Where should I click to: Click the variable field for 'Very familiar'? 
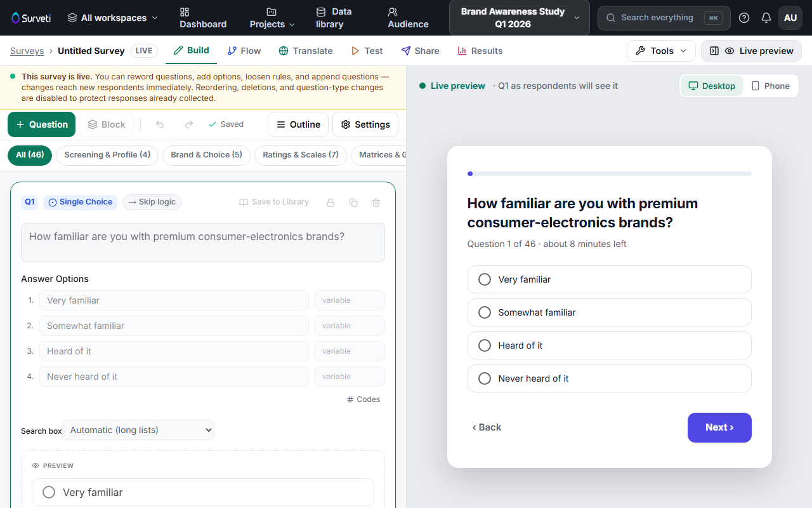350,300
